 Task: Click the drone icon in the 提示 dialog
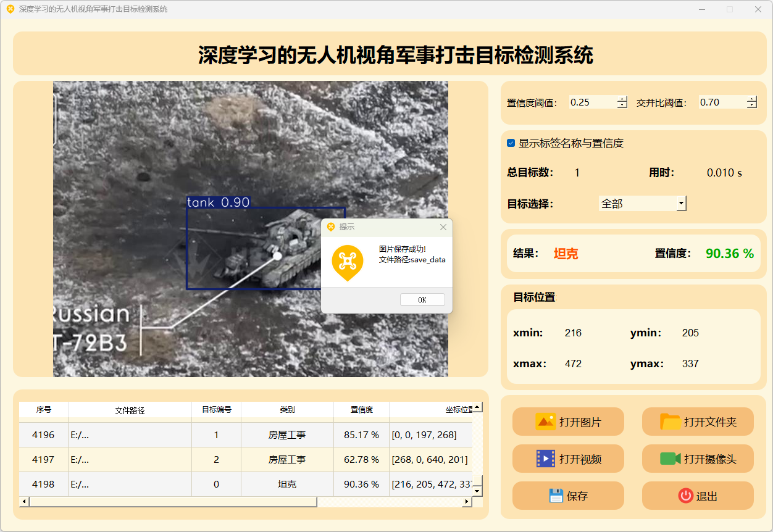pyautogui.click(x=348, y=261)
